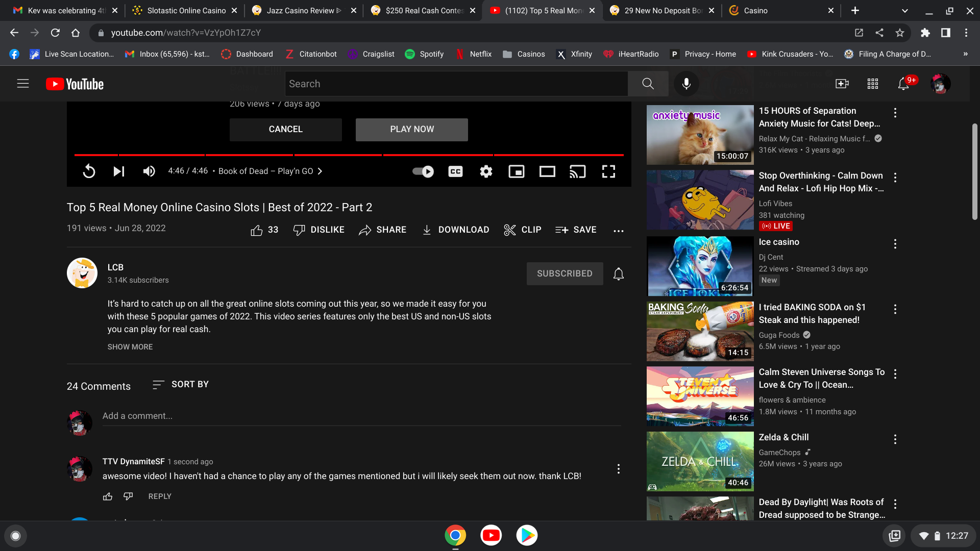
Task: Like the video thumbs up
Action: click(264, 230)
